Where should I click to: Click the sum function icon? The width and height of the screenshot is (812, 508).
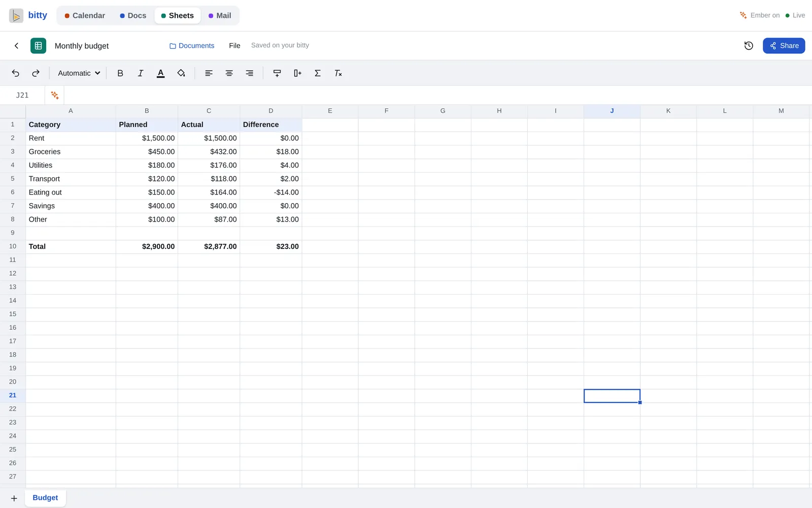pyautogui.click(x=318, y=73)
